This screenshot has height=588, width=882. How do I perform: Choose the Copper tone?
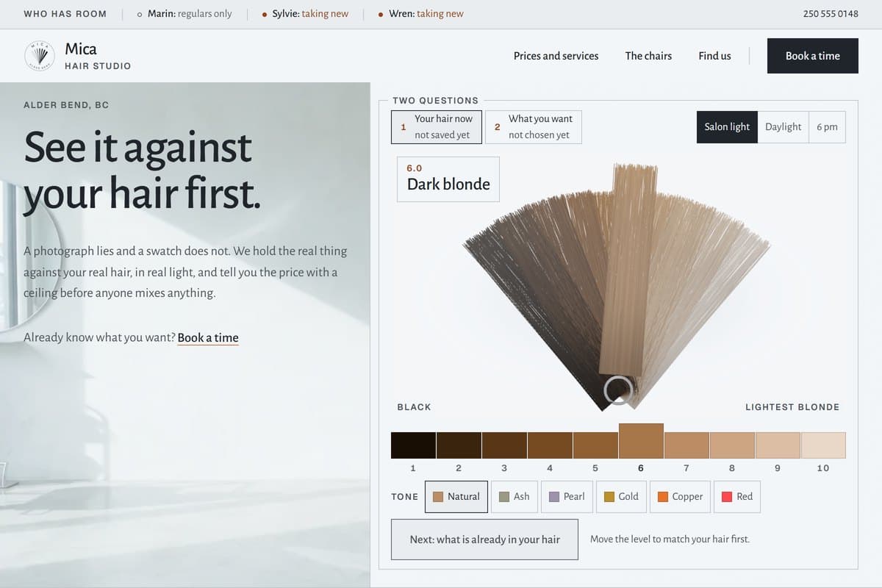681,497
